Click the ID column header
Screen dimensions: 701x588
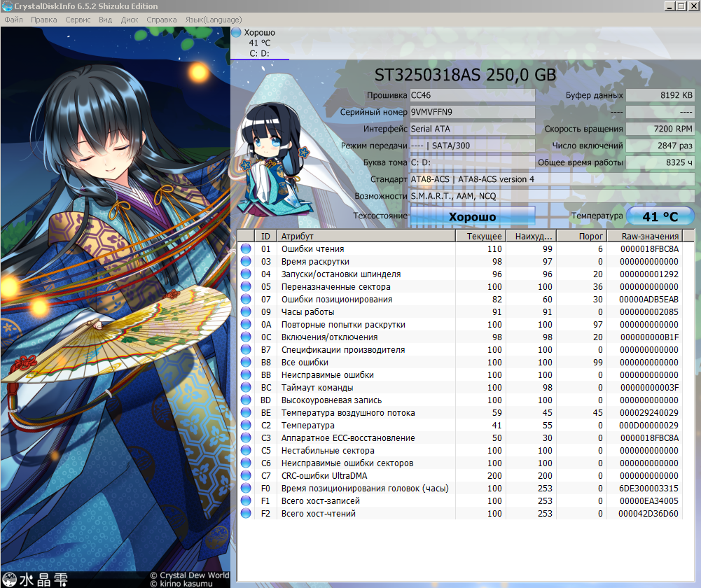[x=265, y=236]
